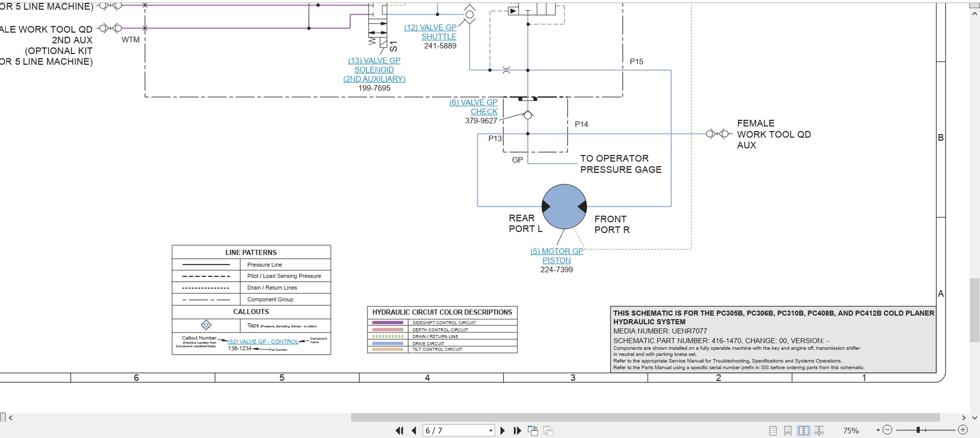Click the GP gauge port label
The height and width of the screenshot is (438, 980).
[518, 160]
